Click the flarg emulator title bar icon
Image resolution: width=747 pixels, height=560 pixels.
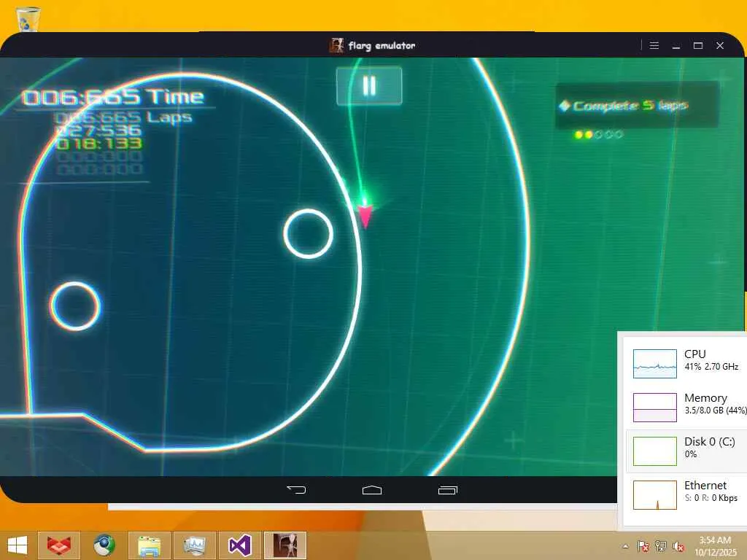(336, 46)
